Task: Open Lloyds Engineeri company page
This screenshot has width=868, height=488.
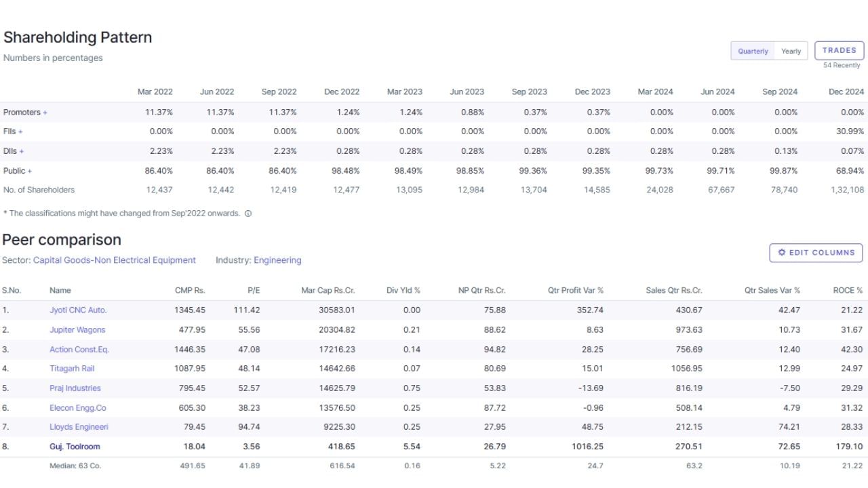Action: pyautogui.click(x=79, y=427)
